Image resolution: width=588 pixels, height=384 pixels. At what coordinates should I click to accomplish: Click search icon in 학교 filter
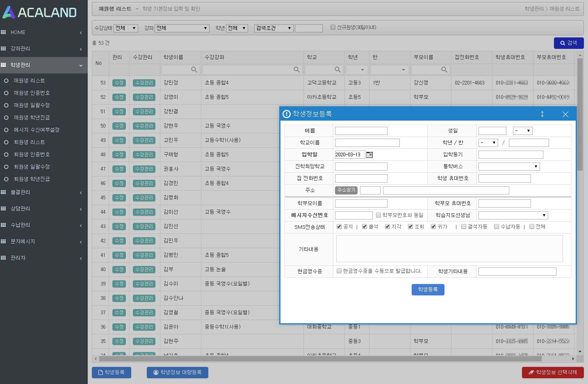pos(338,70)
